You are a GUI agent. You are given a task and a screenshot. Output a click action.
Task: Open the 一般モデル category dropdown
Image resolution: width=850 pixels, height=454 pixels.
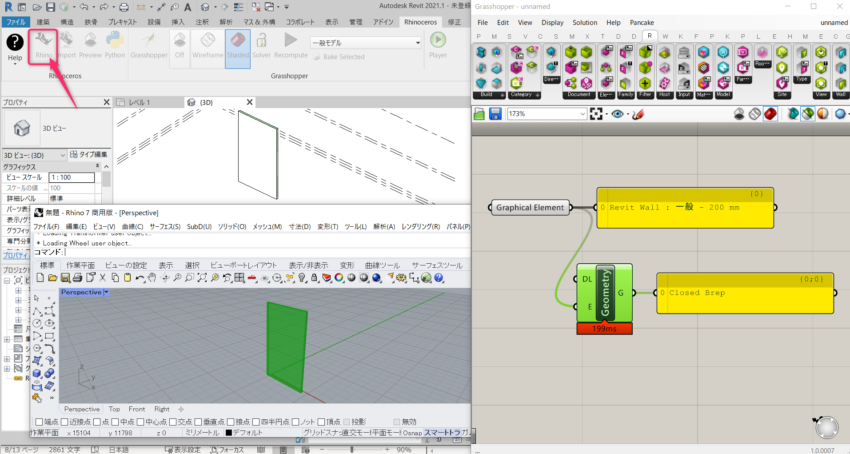click(365, 42)
